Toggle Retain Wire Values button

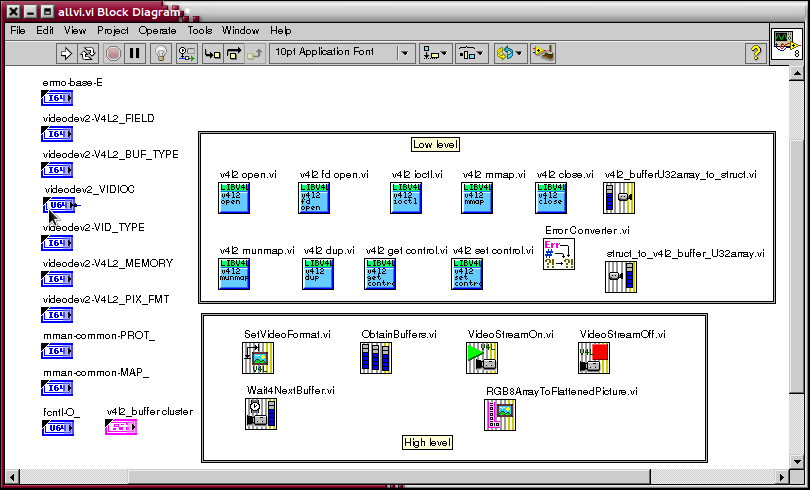coord(186,53)
